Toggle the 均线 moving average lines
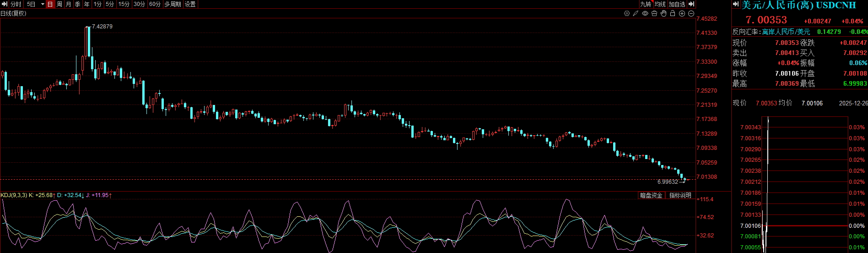The image size is (868, 253). (x=660, y=4)
